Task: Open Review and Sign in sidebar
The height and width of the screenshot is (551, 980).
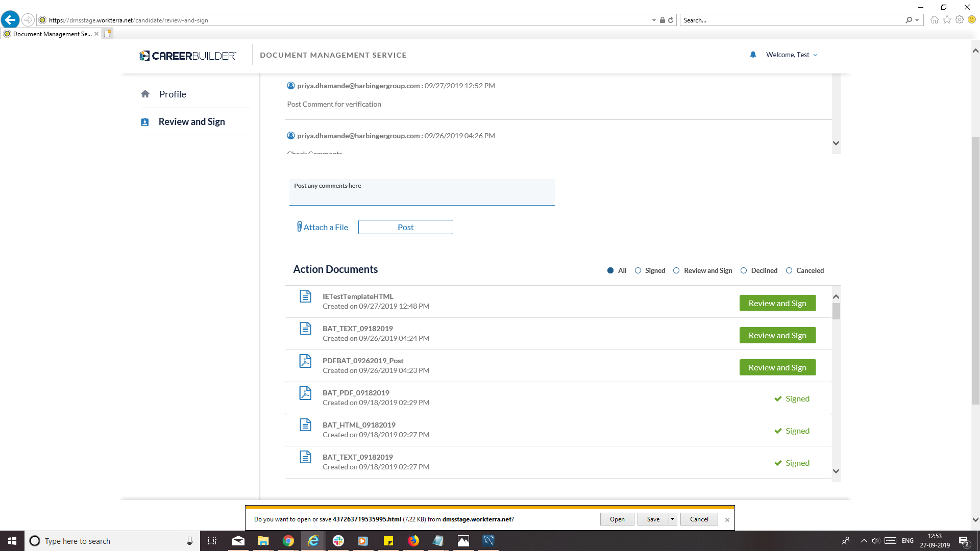Action: [191, 122]
